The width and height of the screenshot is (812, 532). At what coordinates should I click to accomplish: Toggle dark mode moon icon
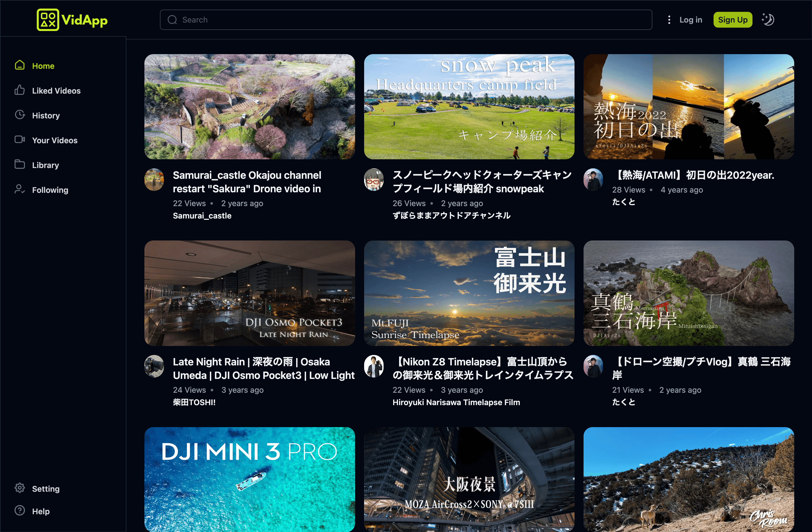pos(768,19)
